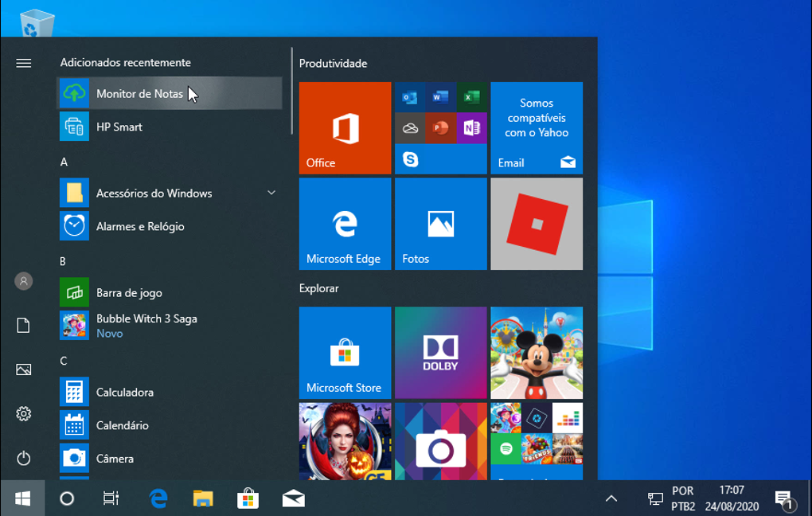Open the user account menu
The image size is (812, 516).
(23, 281)
